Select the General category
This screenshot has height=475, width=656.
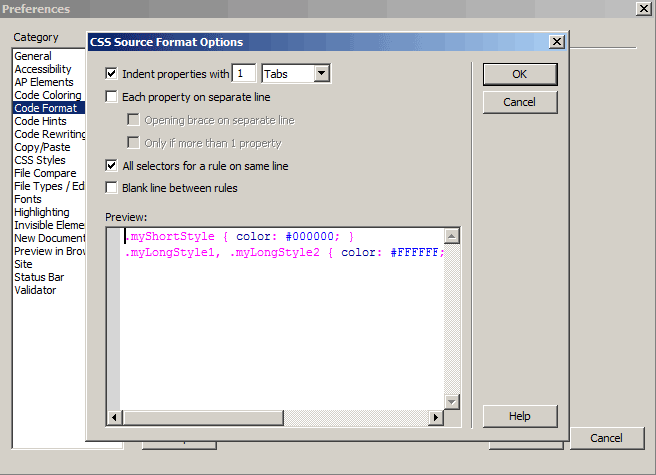coord(33,57)
